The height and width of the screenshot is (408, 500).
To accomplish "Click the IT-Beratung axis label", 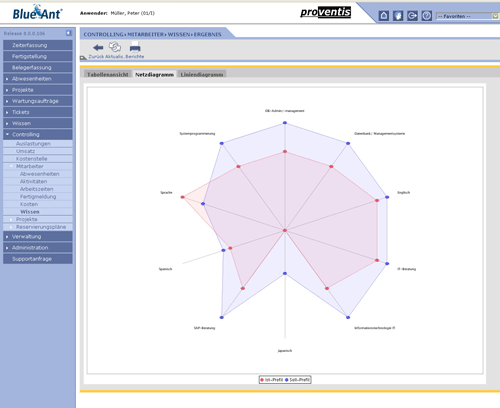I will pyautogui.click(x=407, y=269).
